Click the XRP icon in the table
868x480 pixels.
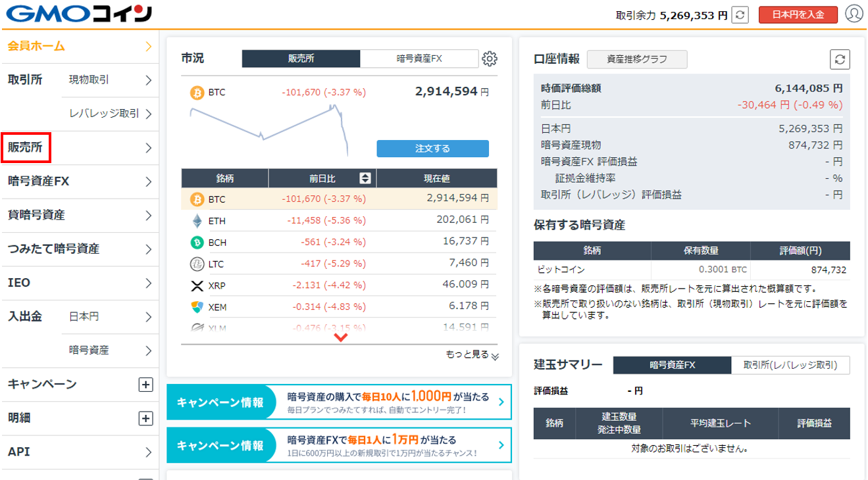pos(197,286)
